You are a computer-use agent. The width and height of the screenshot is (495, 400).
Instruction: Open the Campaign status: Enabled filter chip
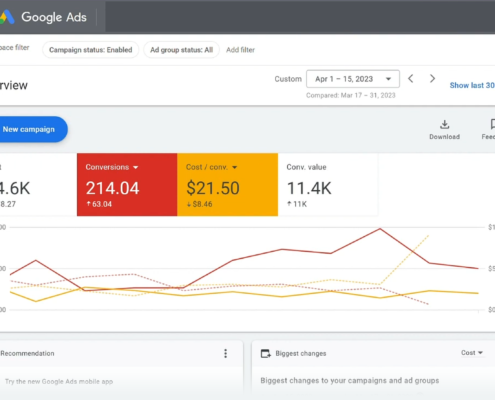coord(90,50)
